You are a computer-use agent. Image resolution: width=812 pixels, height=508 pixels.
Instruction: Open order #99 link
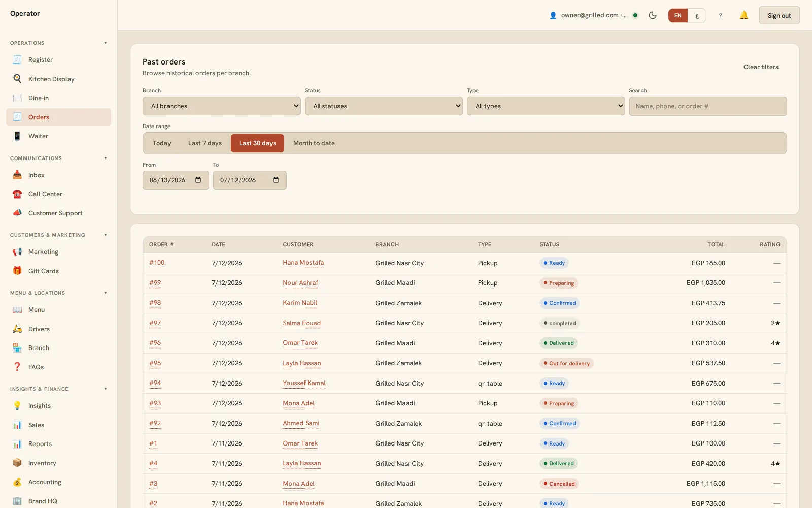coord(155,283)
